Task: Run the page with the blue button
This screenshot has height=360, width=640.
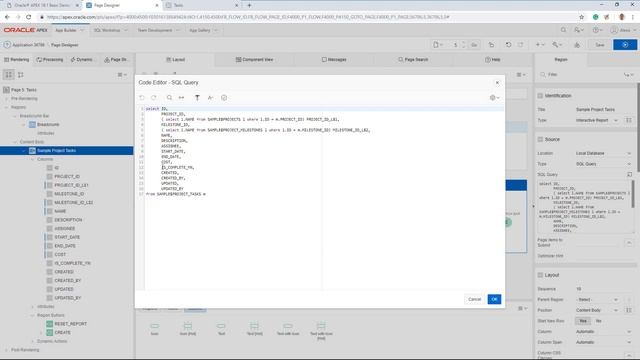Action: (625, 45)
